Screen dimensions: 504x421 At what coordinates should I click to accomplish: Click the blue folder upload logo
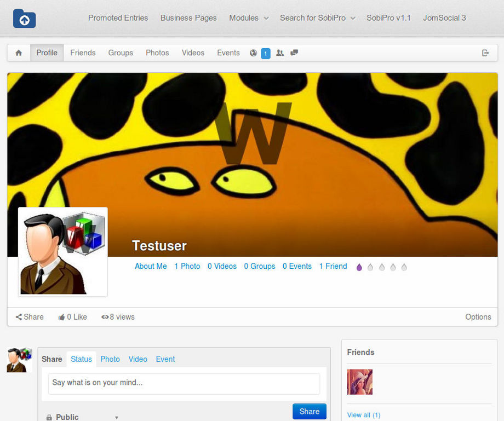[25, 18]
